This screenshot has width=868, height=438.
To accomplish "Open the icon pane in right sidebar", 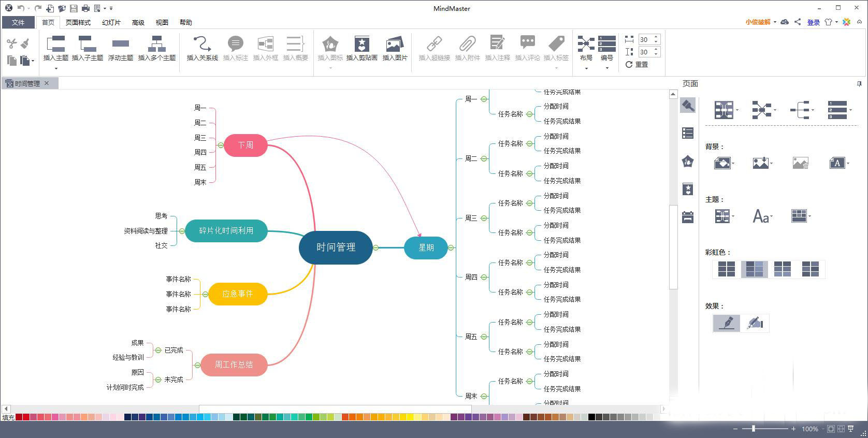I will (x=688, y=162).
